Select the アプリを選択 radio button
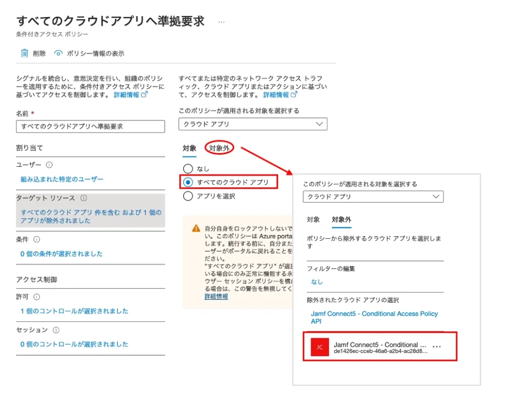Screen dimensions: 532x404 (188, 196)
